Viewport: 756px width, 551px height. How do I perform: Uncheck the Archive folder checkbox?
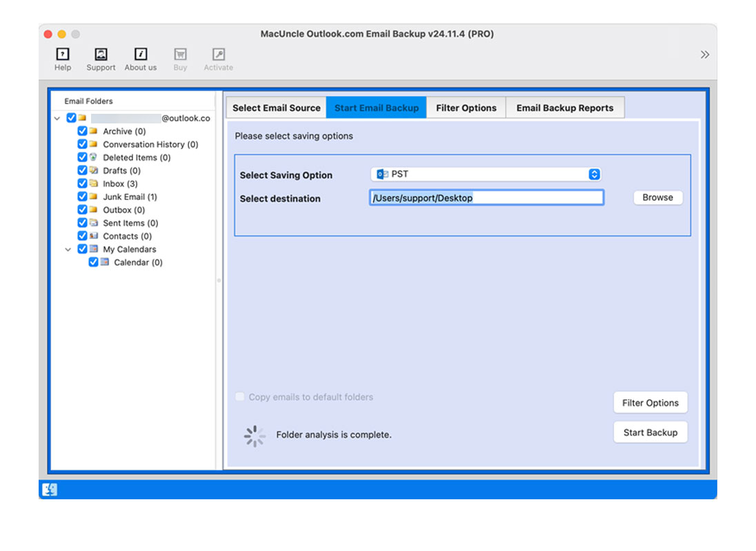(83, 131)
